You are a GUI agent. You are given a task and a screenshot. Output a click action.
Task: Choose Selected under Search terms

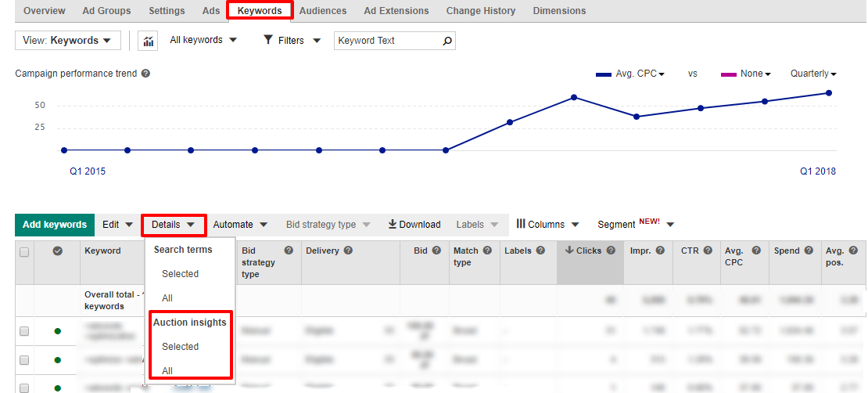(x=180, y=274)
